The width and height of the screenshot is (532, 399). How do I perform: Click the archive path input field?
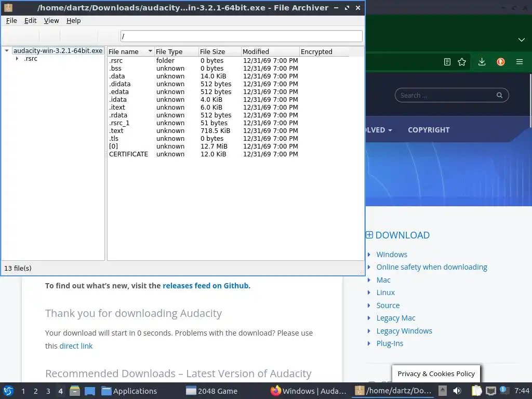click(x=241, y=36)
